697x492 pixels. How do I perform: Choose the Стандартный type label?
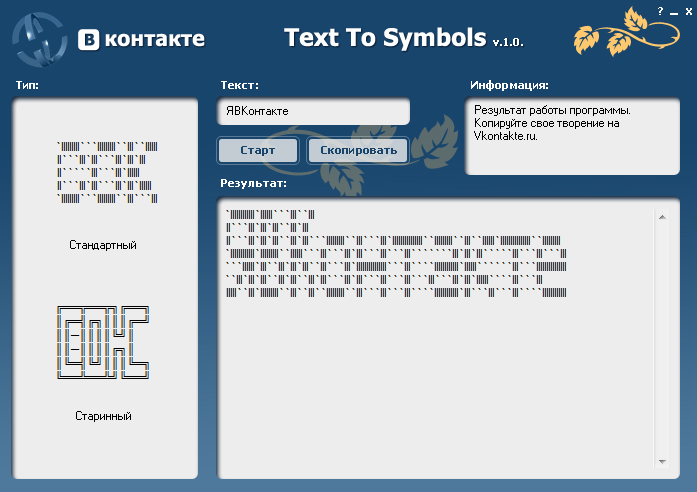click(x=103, y=245)
